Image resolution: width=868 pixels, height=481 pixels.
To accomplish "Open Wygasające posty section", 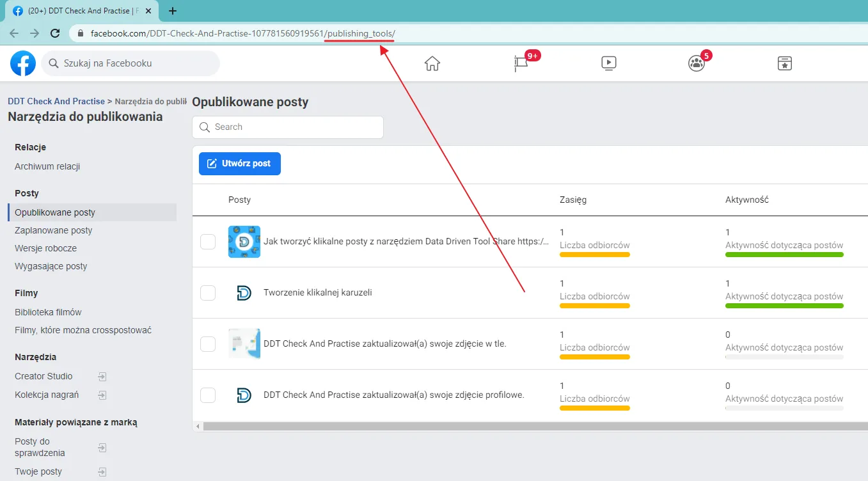I will pos(51,266).
